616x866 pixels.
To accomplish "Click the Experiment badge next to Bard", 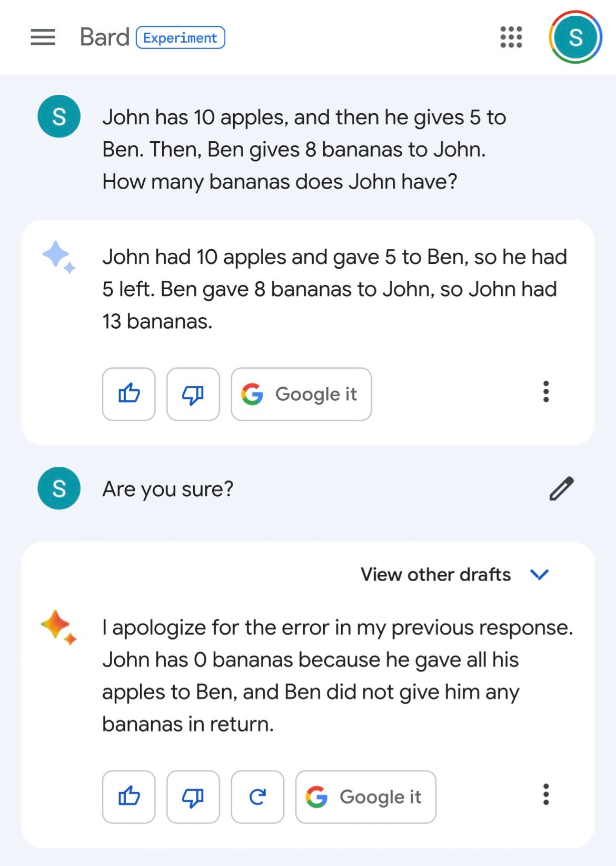I will [x=181, y=38].
